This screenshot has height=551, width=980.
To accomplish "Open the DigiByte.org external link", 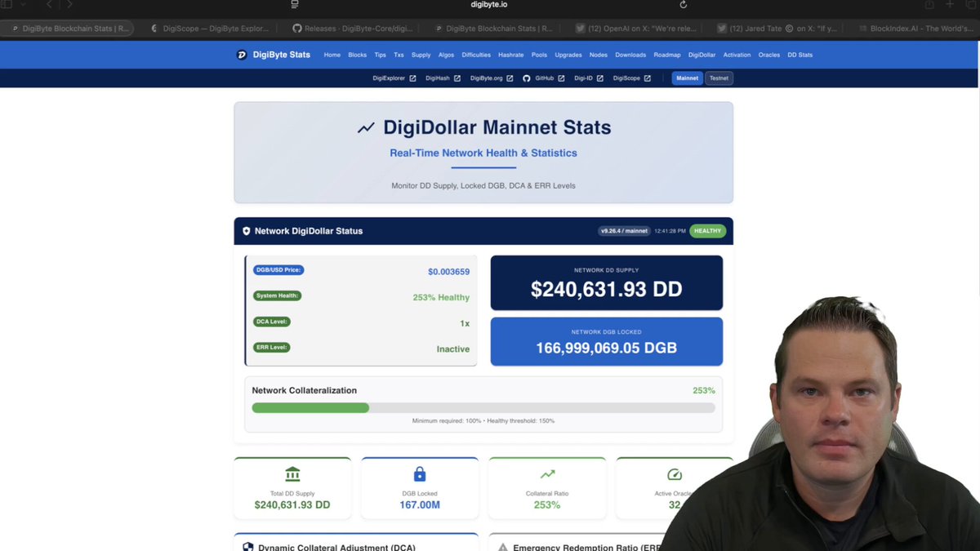I will (x=492, y=78).
